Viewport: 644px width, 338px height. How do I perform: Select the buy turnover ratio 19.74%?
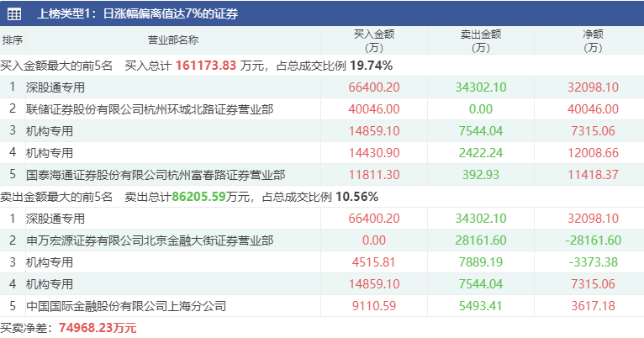click(372, 66)
